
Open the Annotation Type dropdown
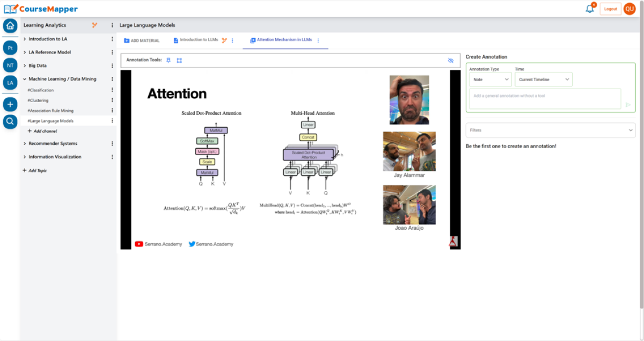click(x=491, y=79)
